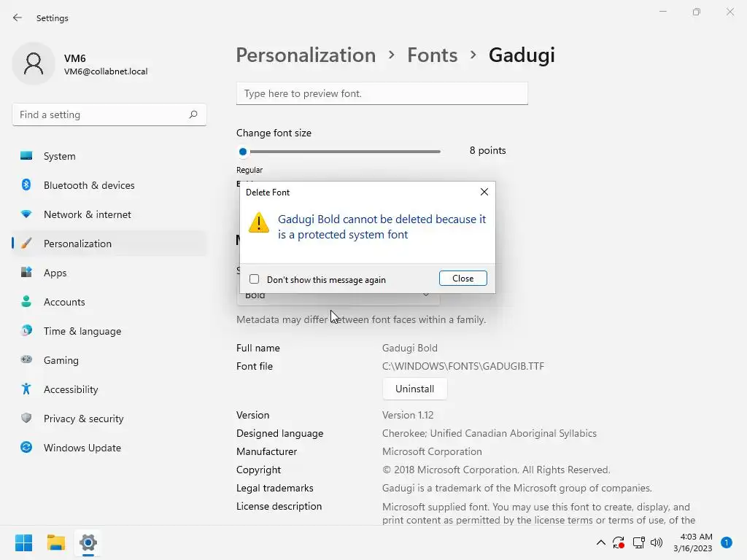Screen dimensions: 747x560
Task: Click the System monitor icon in sidebar
Action: 26,156
